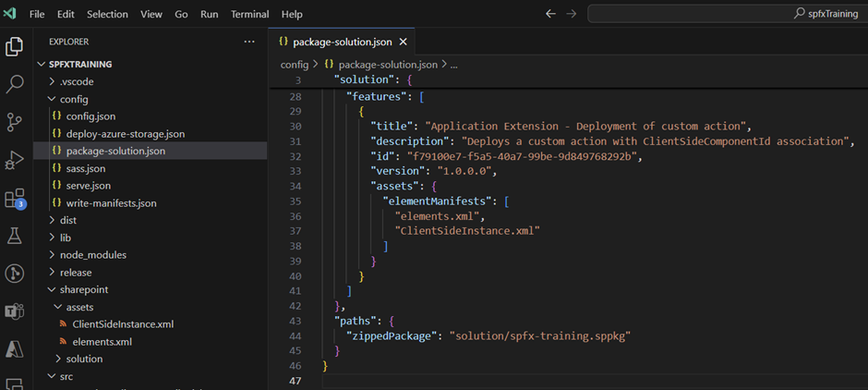Image resolution: width=868 pixels, height=390 pixels.
Task: Open the Search view icon
Action: pyautogui.click(x=15, y=84)
